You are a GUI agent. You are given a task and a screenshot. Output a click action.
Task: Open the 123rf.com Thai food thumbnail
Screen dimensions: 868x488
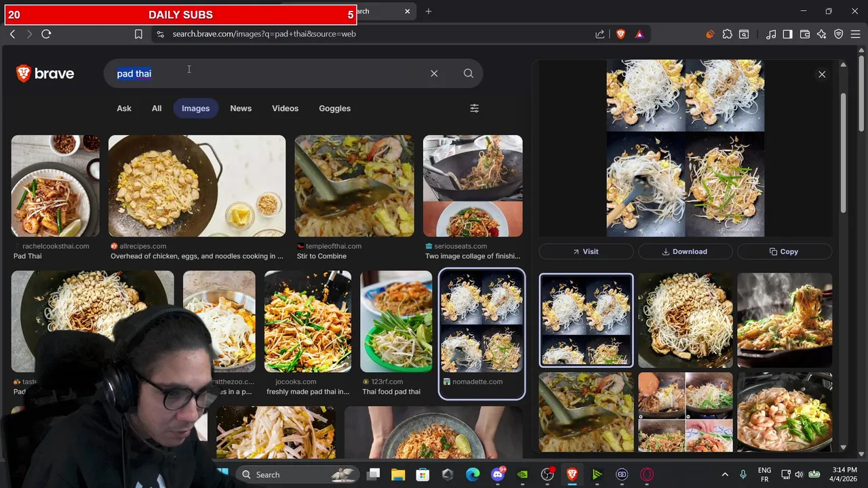(x=396, y=321)
